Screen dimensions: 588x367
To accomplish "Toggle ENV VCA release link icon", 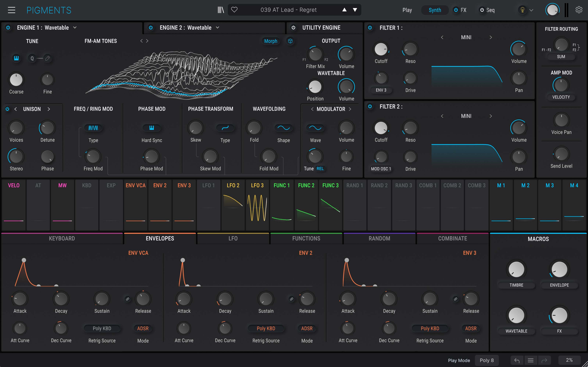I will tap(127, 299).
